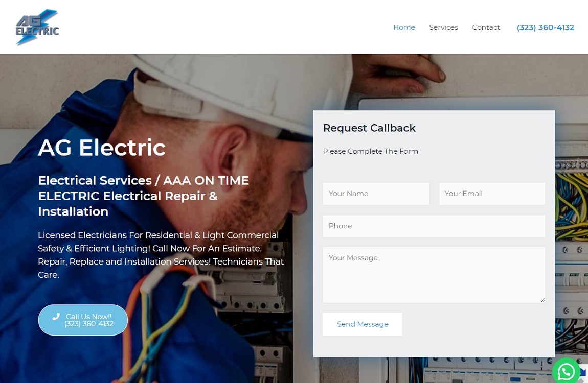Click the Licensed Electricians description paragraph

click(161, 255)
